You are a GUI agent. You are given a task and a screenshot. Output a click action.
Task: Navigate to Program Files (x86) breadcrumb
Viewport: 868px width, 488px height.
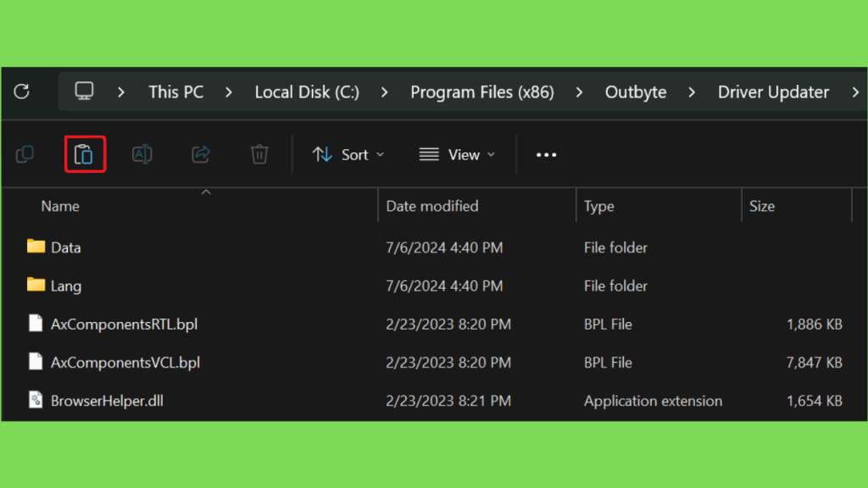tap(482, 91)
